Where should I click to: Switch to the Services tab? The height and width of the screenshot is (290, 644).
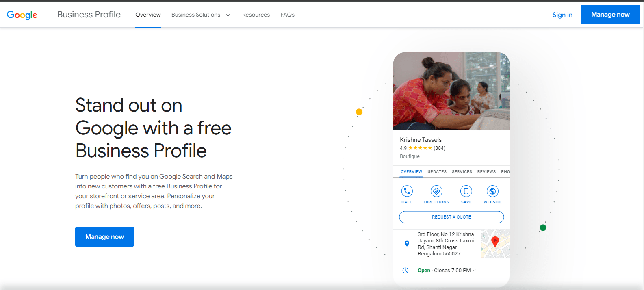462,172
